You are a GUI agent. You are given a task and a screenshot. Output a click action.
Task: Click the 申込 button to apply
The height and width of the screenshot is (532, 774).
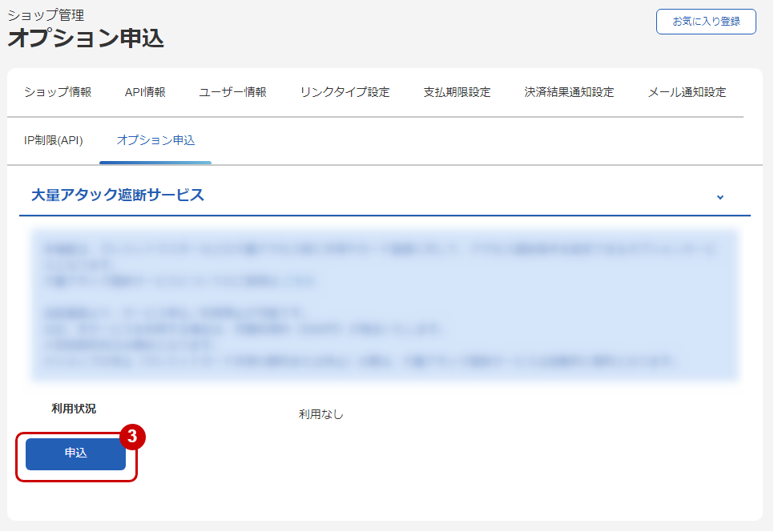tap(75, 453)
